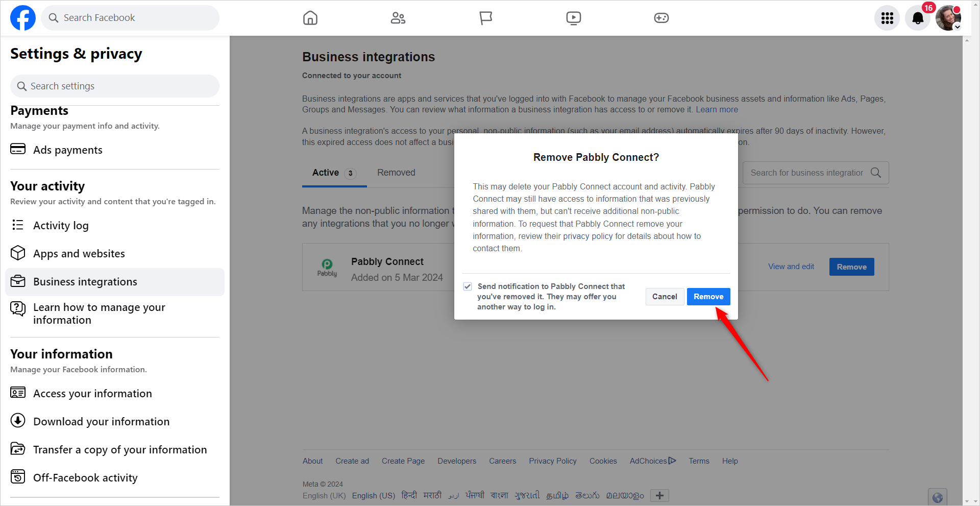
Task: Open the About footer link
Action: (312, 461)
